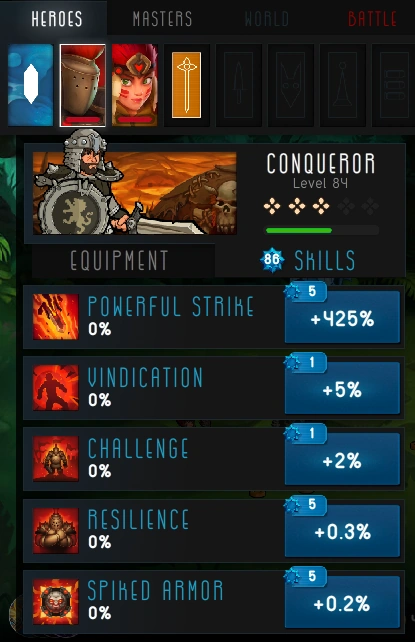Screen dimensions: 415x642
Task: Upgrade Resilience with +0.3% button
Action: (342, 531)
